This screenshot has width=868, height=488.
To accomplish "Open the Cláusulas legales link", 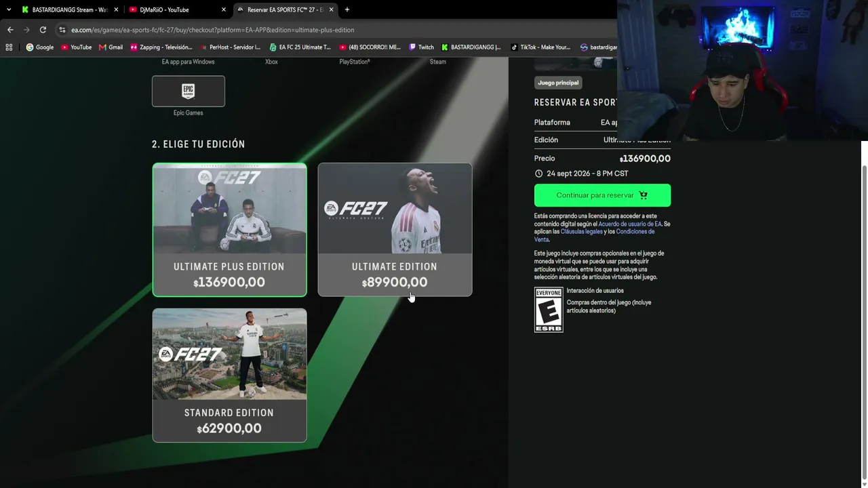I will pyautogui.click(x=582, y=232).
